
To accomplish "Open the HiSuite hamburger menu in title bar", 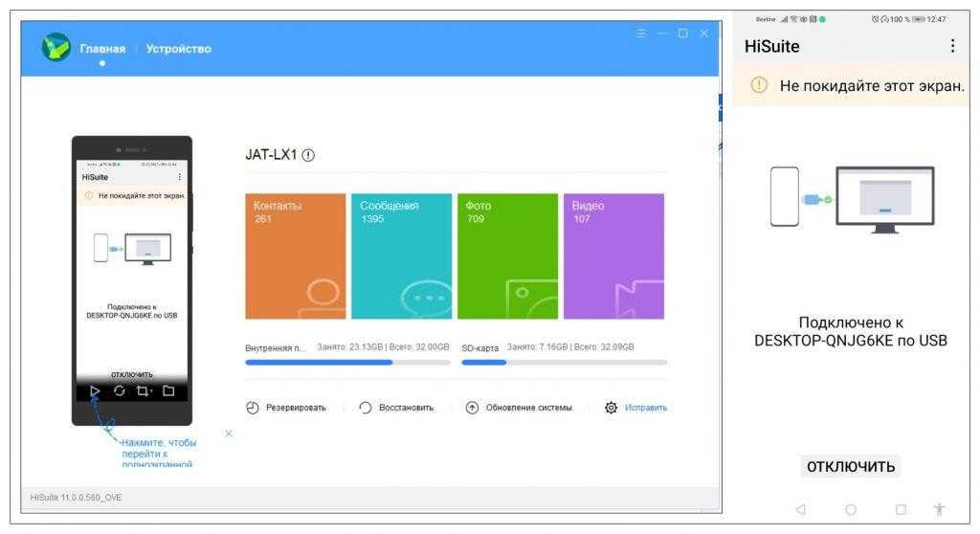I will [x=641, y=33].
